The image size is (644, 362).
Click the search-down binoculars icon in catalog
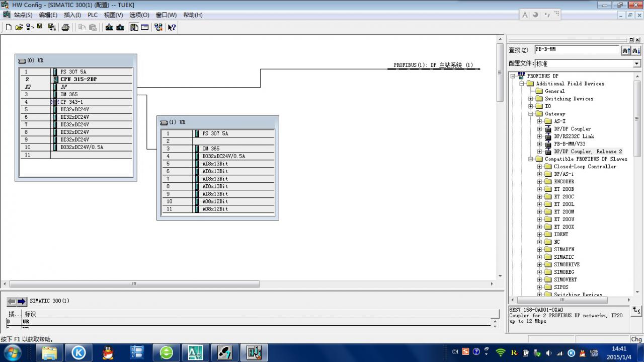(x=636, y=50)
